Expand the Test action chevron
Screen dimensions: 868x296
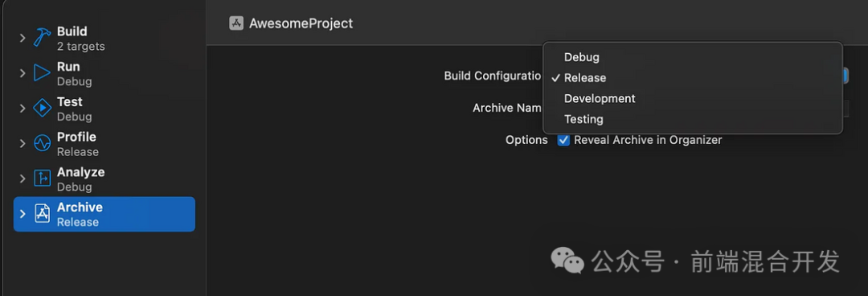[23, 108]
